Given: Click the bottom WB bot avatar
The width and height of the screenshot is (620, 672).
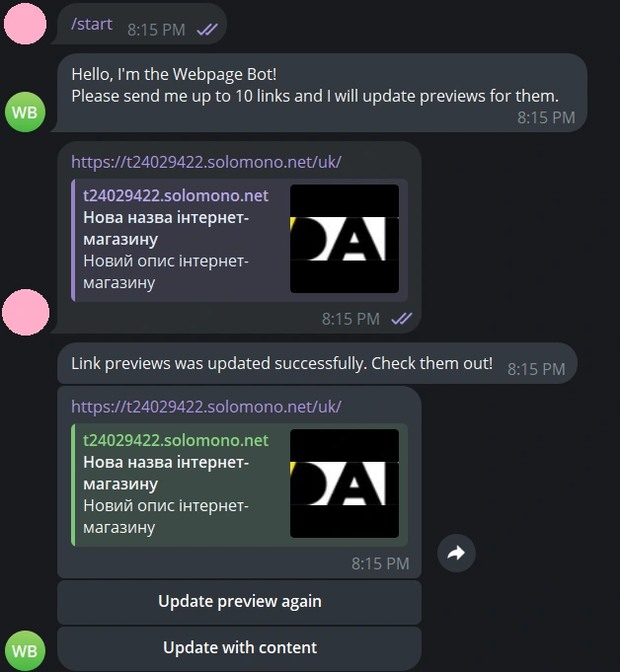Looking at the screenshot, I should click(x=25, y=650).
